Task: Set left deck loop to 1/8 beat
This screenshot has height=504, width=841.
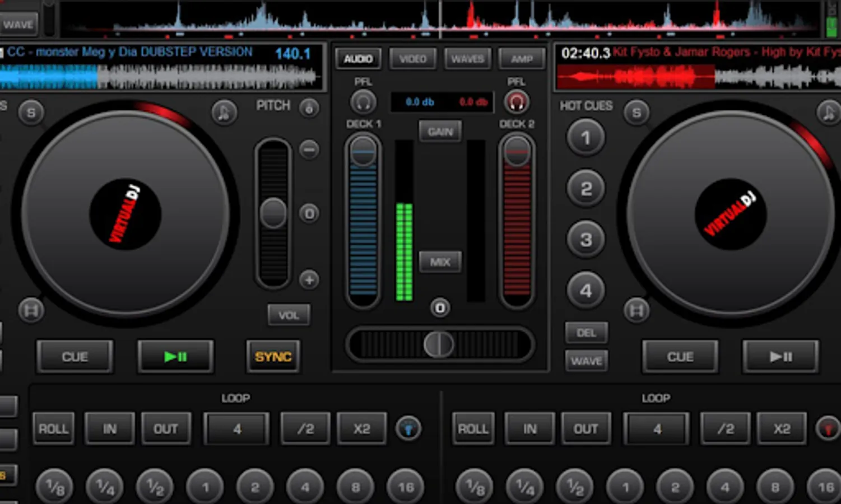Action: tap(54, 487)
